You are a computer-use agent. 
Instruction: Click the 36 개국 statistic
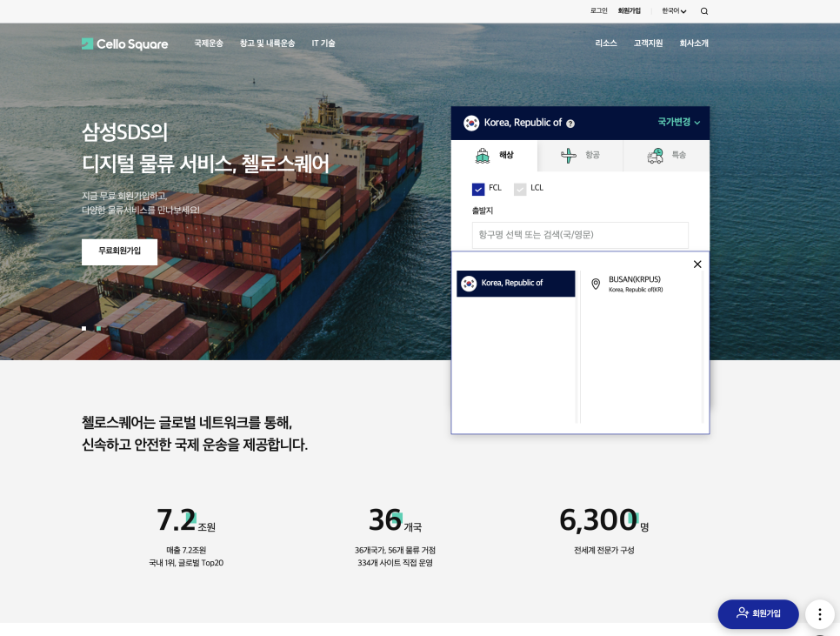(x=395, y=520)
